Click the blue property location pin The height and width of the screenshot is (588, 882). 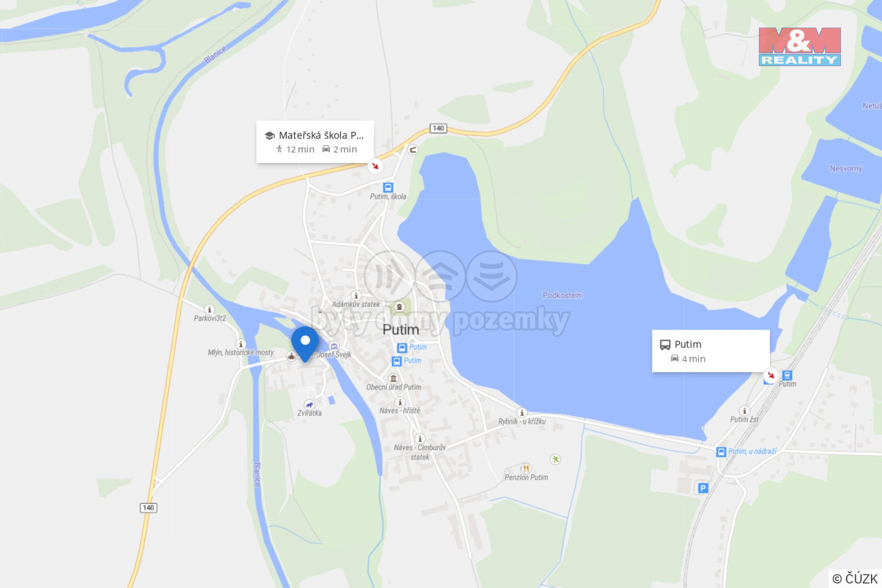[305, 344]
